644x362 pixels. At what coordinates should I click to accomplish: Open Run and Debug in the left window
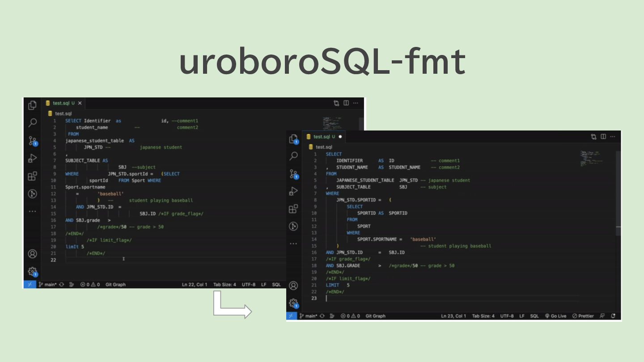tap(32, 158)
